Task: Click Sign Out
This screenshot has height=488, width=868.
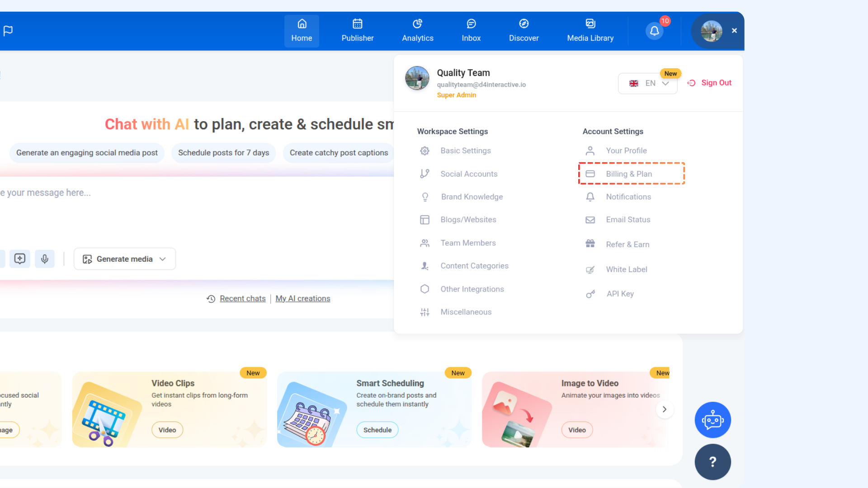Action: point(709,83)
